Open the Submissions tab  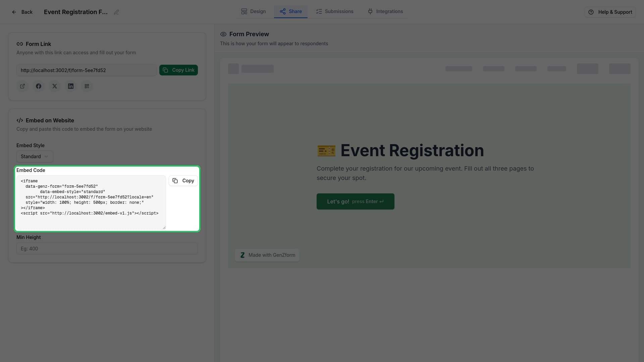point(334,11)
